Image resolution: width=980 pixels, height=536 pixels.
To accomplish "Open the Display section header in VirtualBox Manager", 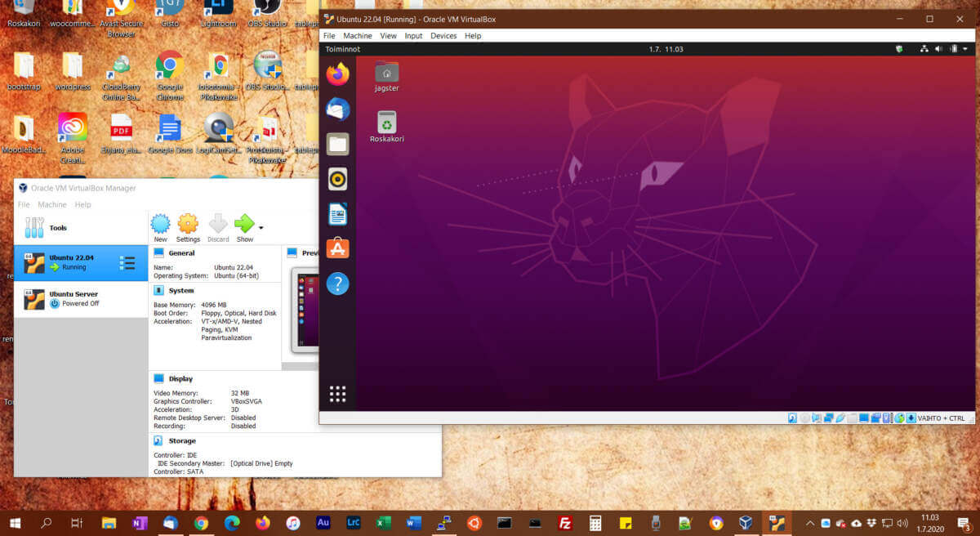I will pos(180,379).
